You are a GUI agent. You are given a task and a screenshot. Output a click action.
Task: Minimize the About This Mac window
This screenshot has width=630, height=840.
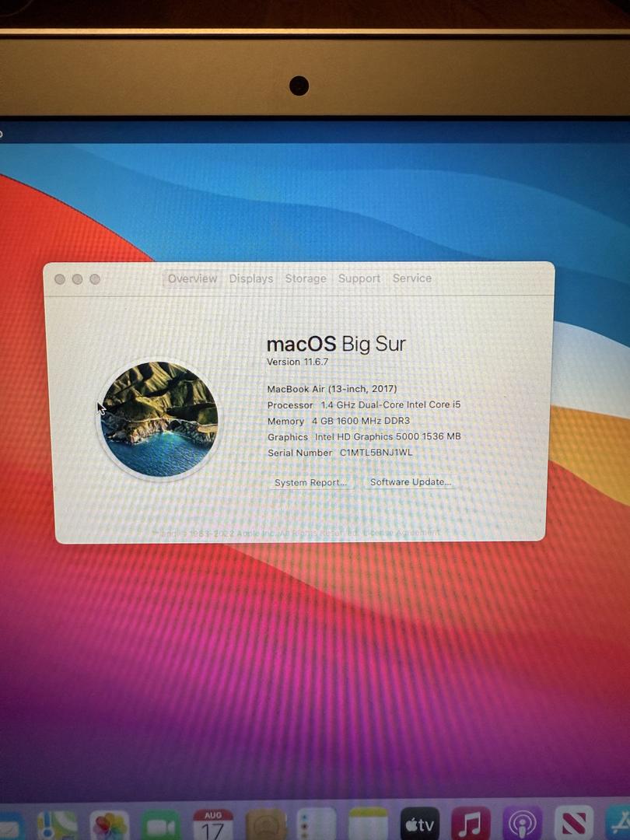[x=77, y=279]
